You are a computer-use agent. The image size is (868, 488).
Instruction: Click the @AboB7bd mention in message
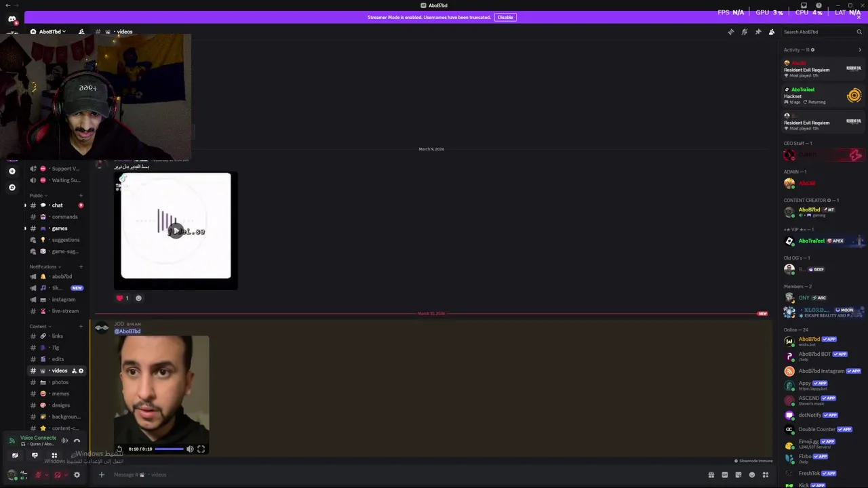pyautogui.click(x=127, y=331)
